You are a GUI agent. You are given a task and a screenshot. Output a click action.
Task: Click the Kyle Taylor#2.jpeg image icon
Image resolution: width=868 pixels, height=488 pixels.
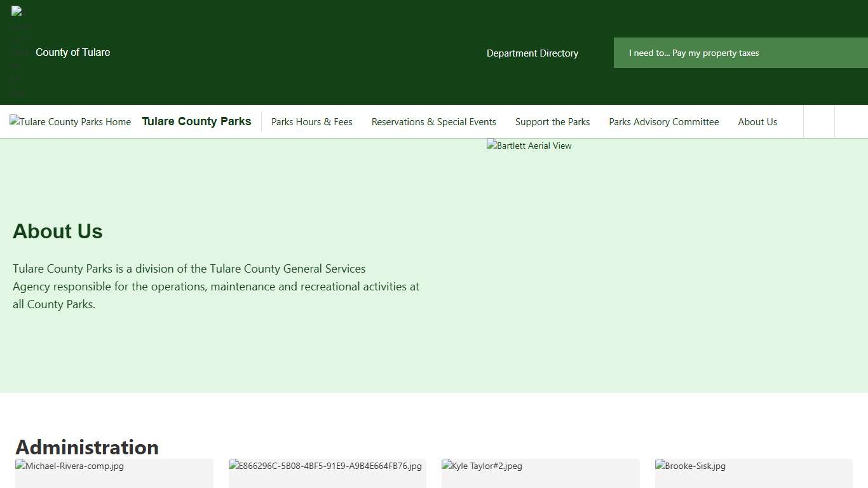point(446,466)
